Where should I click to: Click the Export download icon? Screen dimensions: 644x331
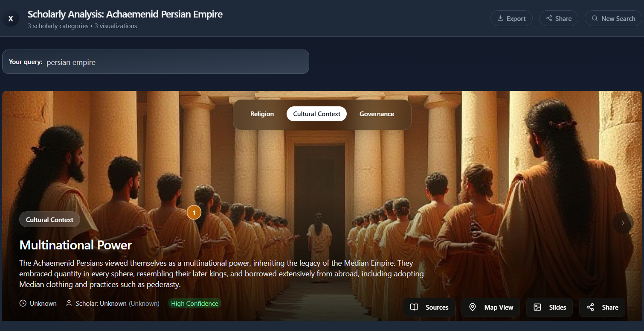[x=500, y=18]
